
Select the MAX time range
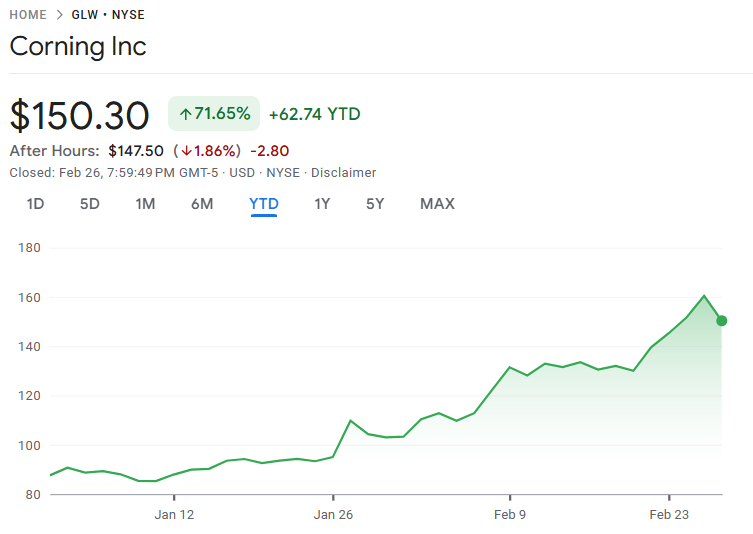pyautogui.click(x=437, y=204)
